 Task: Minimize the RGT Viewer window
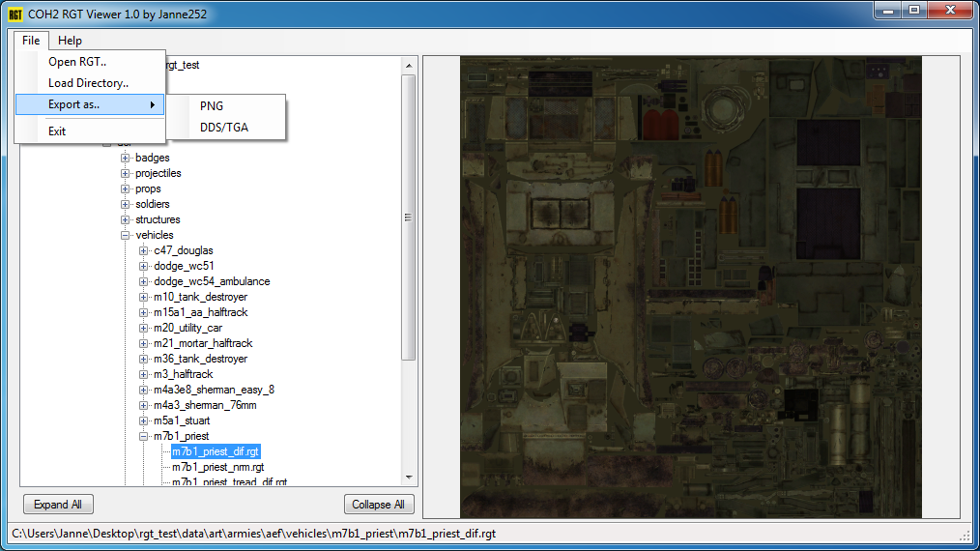click(888, 11)
